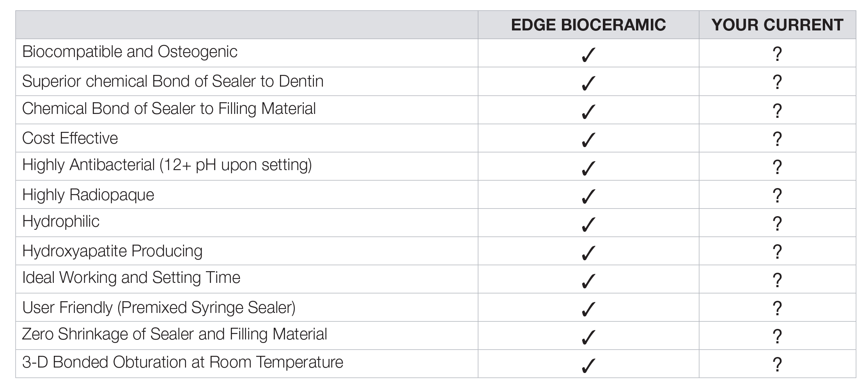This screenshot has width=868, height=389.
Task: Select the "Hydroxyapatite Producing" row label
Action: 112,251
